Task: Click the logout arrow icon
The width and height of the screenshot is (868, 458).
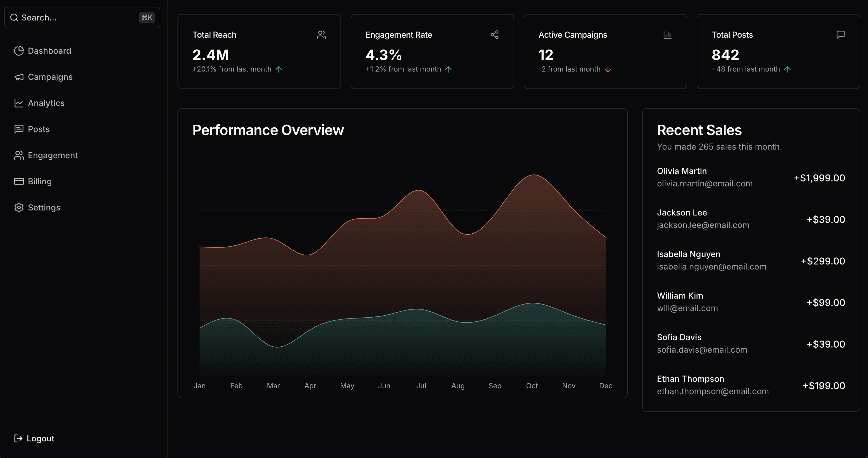Action: 18,438
